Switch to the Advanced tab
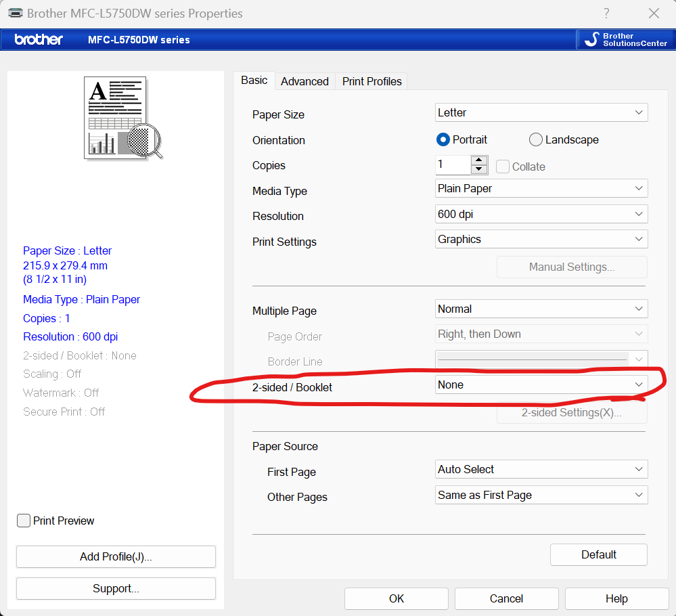 coord(305,81)
